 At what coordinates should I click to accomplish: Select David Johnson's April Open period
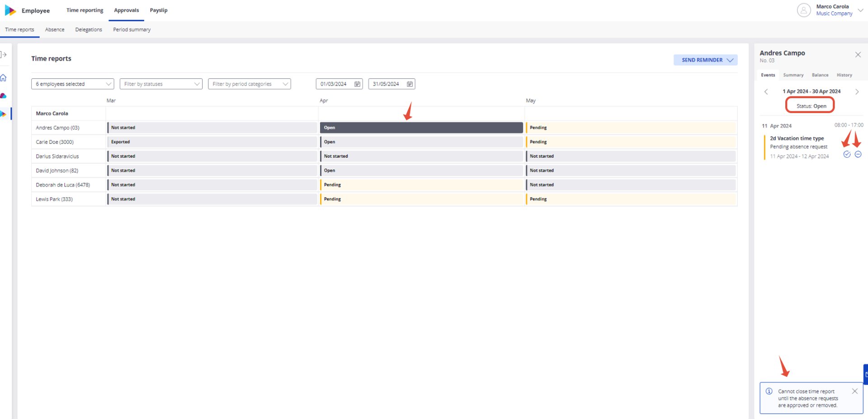point(421,171)
